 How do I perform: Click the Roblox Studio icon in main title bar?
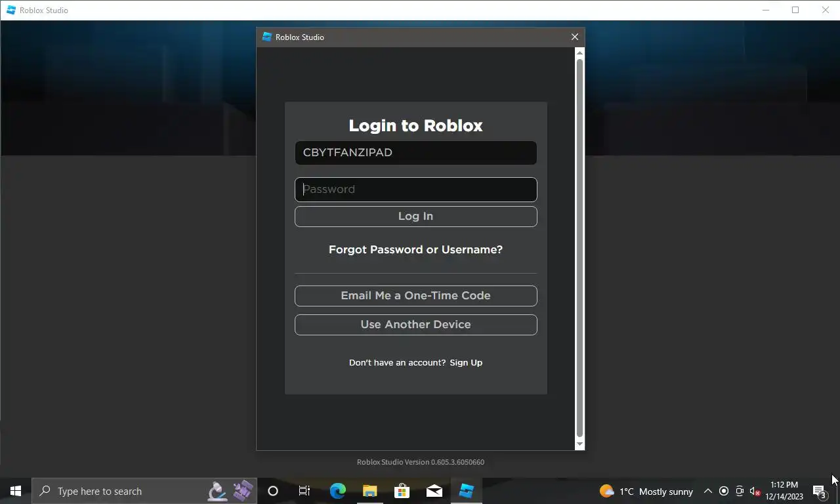point(11,10)
